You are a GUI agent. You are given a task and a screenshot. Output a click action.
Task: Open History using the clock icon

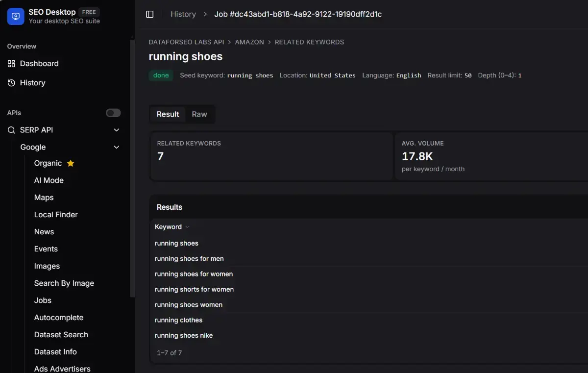tap(11, 82)
